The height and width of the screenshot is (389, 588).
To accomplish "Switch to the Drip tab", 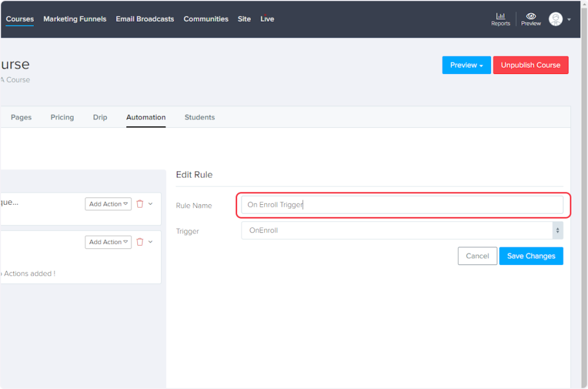I will tap(100, 117).
